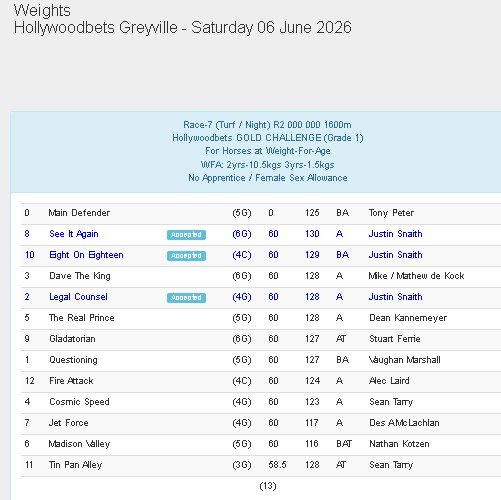Select the Tin Pan Alley row
Screen dimensions: 501x500
tap(261, 466)
